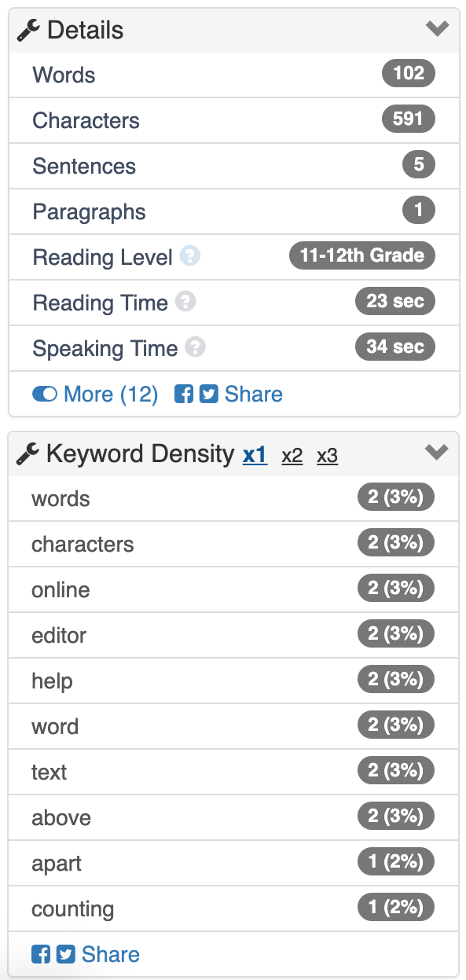Click the More (12) link
Image resolution: width=466 pixels, height=980 pixels.
(111, 394)
